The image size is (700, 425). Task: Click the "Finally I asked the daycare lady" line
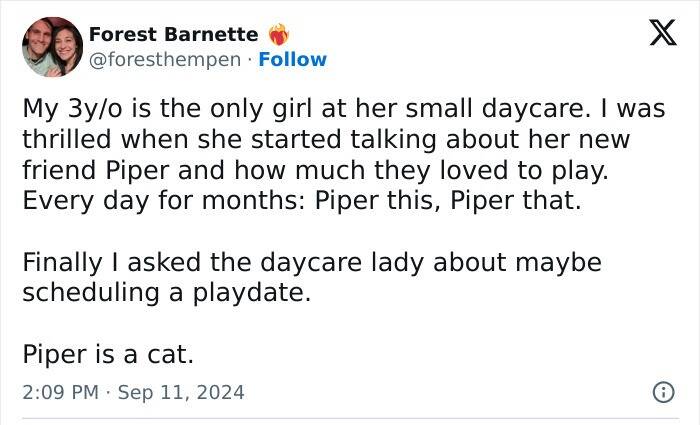311,263
